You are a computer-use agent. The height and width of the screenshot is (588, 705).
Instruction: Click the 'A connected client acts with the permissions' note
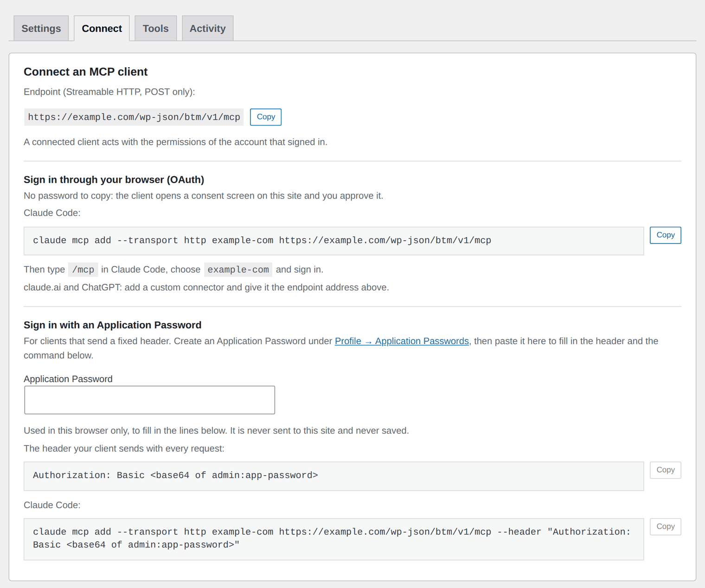click(176, 142)
